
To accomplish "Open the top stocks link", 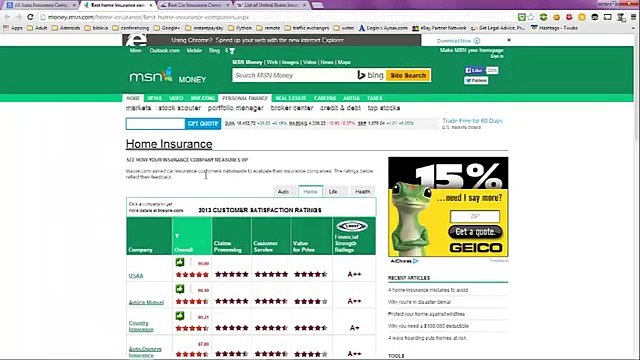I will click(384, 108).
